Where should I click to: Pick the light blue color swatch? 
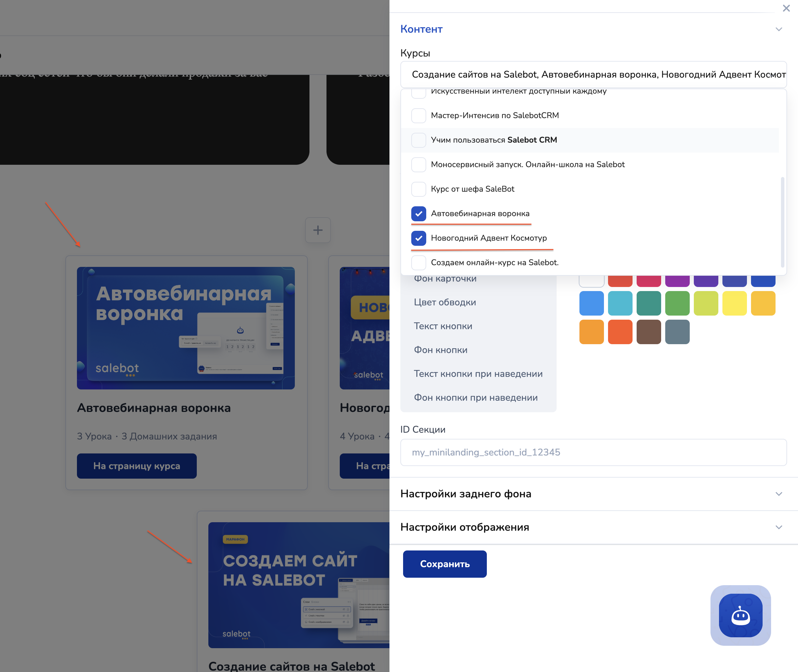pyautogui.click(x=591, y=303)
